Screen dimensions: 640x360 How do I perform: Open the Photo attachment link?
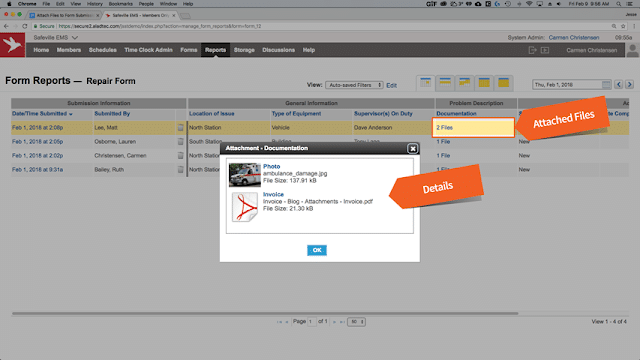point(271,167)
